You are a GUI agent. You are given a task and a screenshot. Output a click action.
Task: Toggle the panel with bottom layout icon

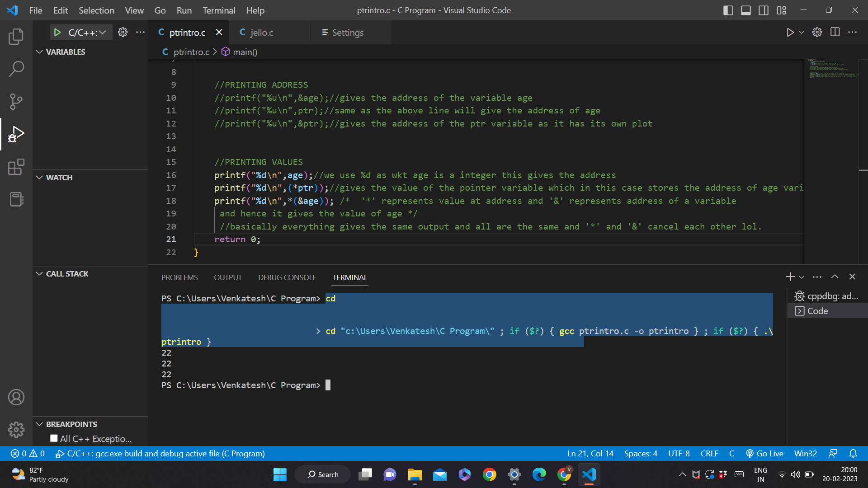[x=745, y=10]
